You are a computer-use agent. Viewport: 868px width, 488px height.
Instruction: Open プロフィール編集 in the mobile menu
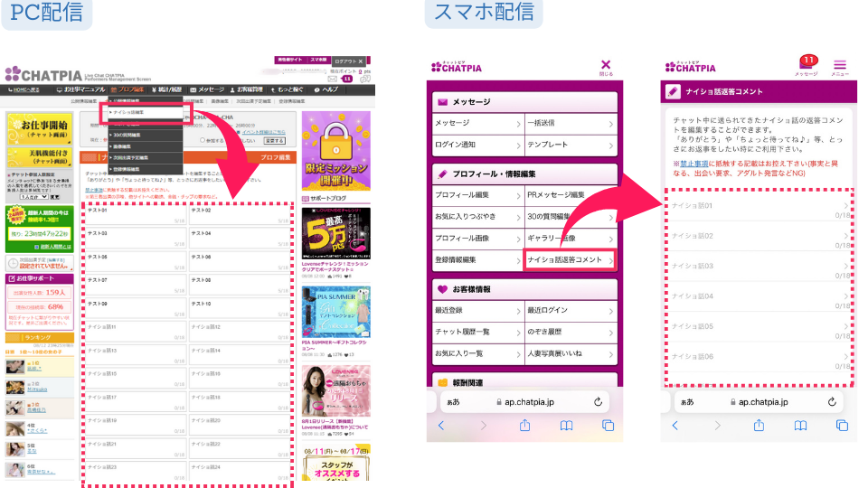pyautogui.click(x=476, y=195)
